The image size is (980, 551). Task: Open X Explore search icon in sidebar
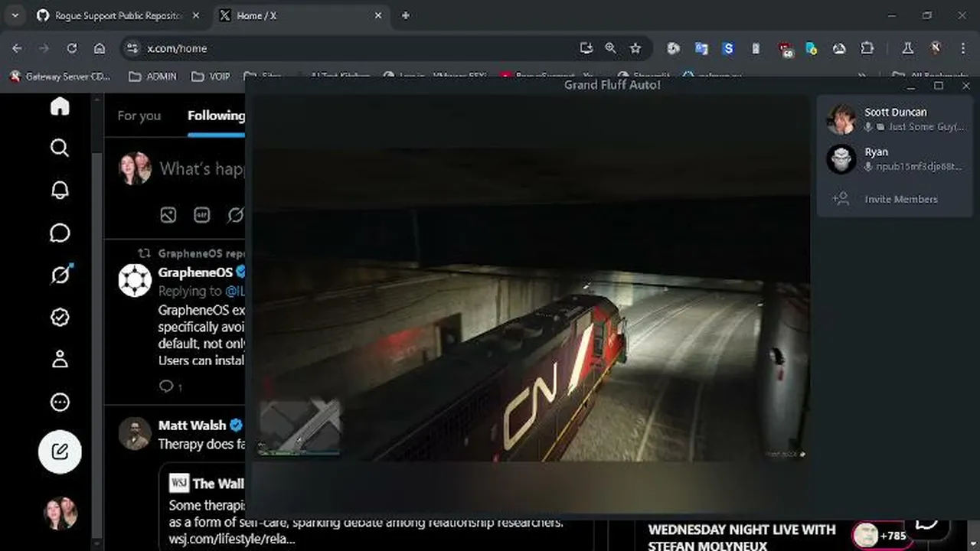pos(60,148)
